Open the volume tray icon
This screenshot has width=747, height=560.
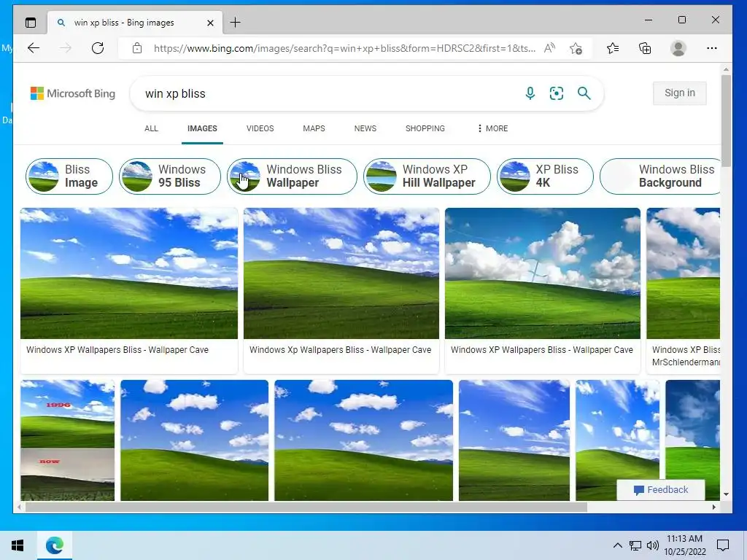pos(653,545)
